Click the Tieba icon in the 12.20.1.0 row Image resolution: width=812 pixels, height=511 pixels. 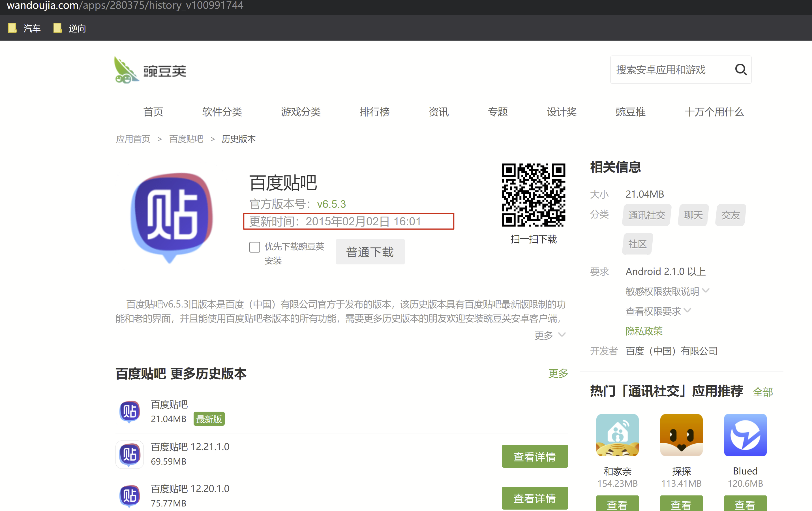pyautogui.click(x=130, y=496)
